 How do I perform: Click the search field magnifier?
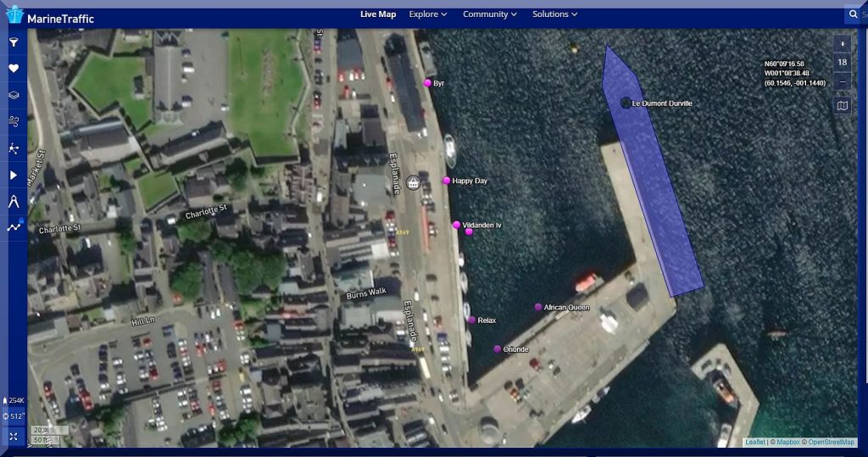coord(853,14)
